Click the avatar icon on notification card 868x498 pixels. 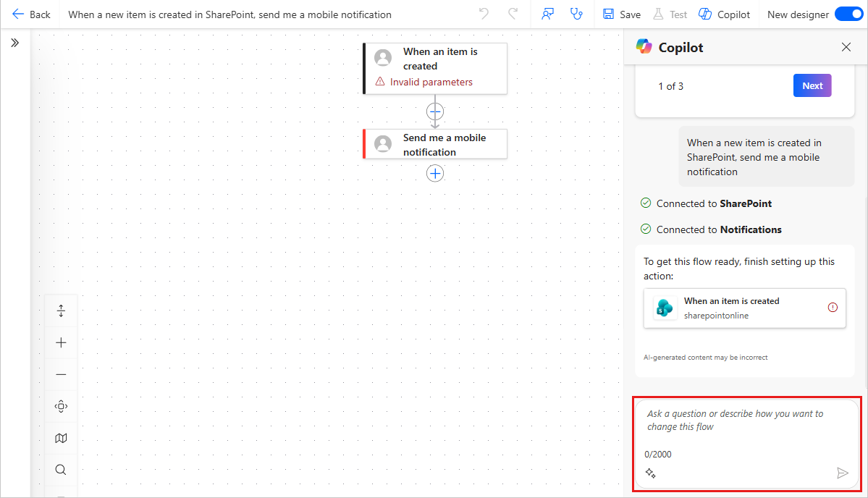pos(383,144)
